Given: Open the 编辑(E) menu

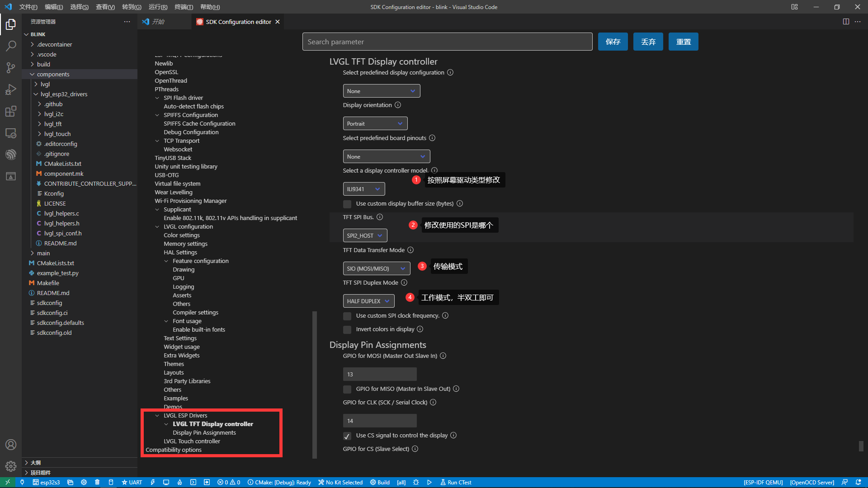Looking at the screenshot, I should click(x=54, y=7).
